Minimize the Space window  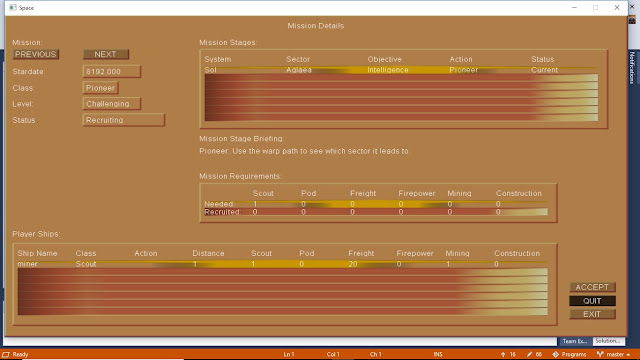pyautogui.click(x=574, y=8)
